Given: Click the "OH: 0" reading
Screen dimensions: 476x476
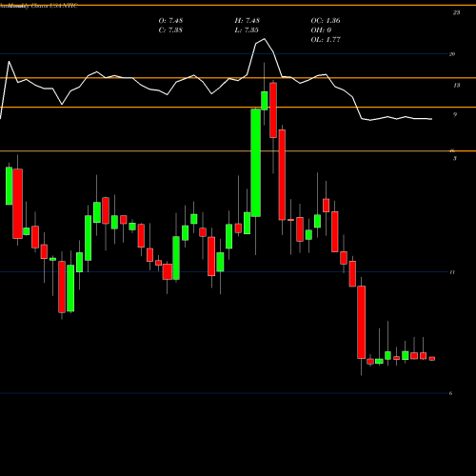Looking at the screenshot, I should [321, 30].
